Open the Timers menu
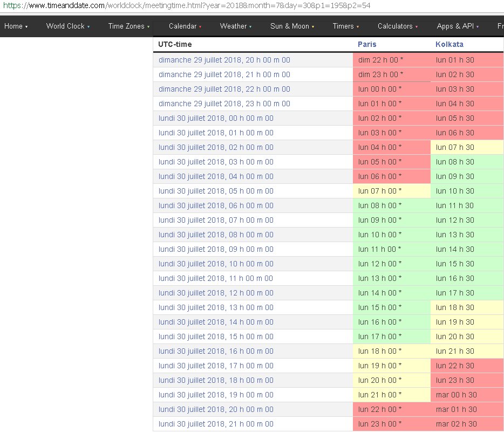Image resolution: width=504 pixels, height=433 pixels. click(346, 26)
